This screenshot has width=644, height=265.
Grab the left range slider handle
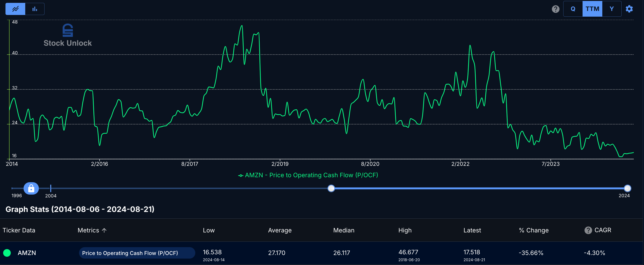click(x=331, y=188)
